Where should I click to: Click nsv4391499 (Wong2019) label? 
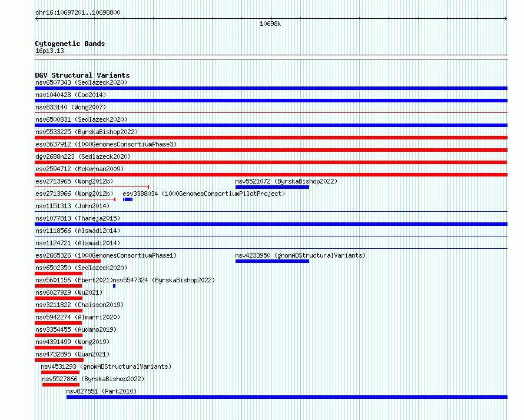(x=72, y=342)
